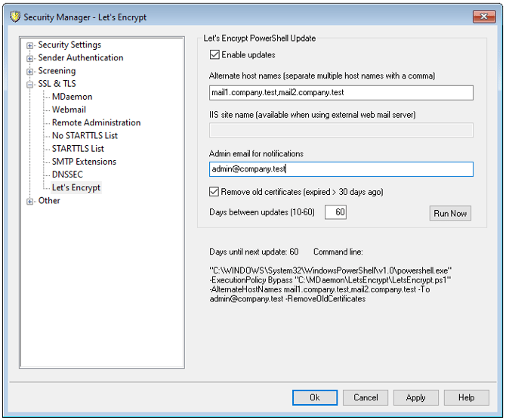Select Other in the tree
This screenshot has height=420, width=506.
(x=49, y=200)
